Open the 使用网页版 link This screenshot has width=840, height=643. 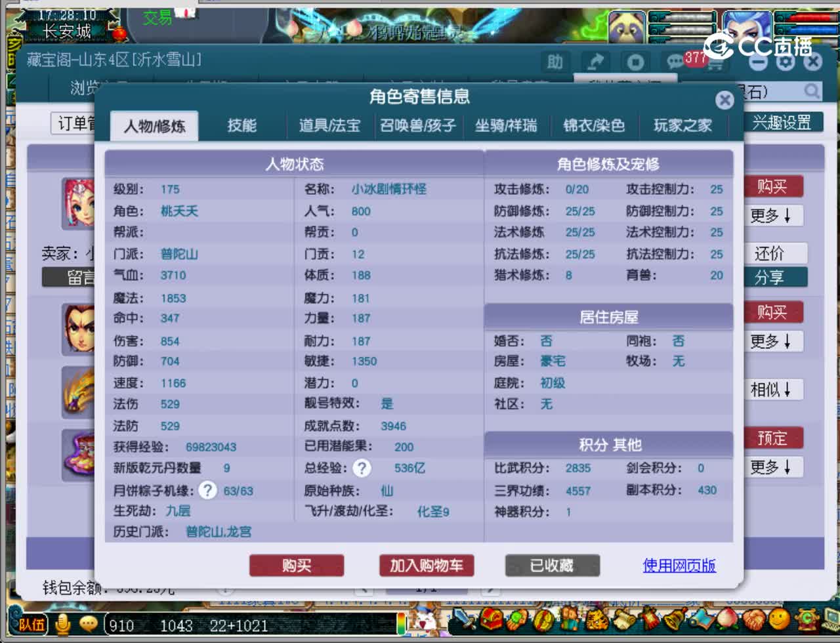679,566
